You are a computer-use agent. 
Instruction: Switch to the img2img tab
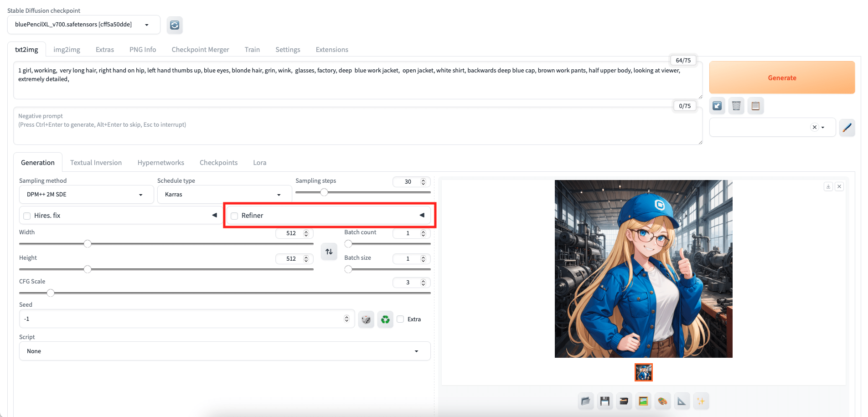(67, 50)
